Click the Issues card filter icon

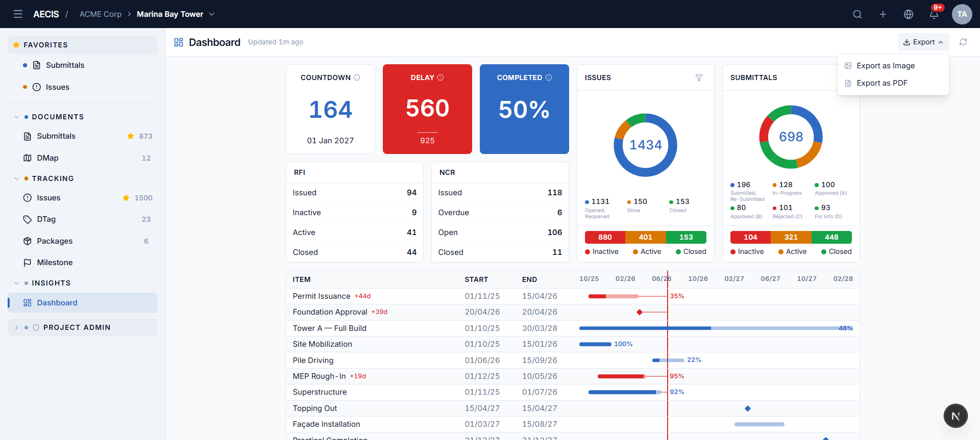coord(699,77)
